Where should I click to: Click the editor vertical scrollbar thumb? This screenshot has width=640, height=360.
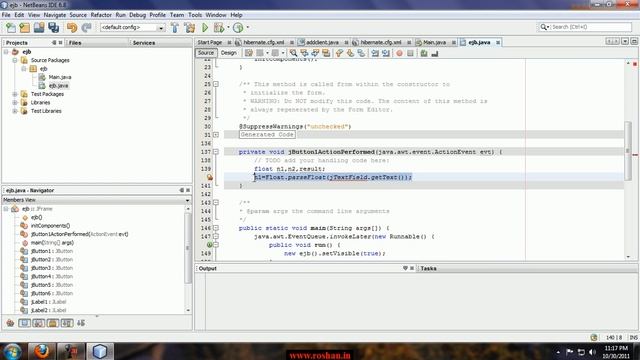point(628,151)
